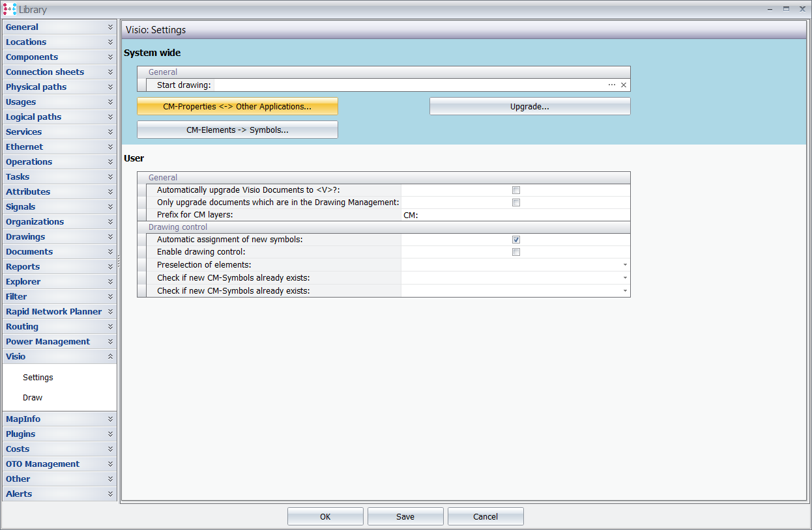Click the browse ellipsis for Start drawing

coord(612,85)
